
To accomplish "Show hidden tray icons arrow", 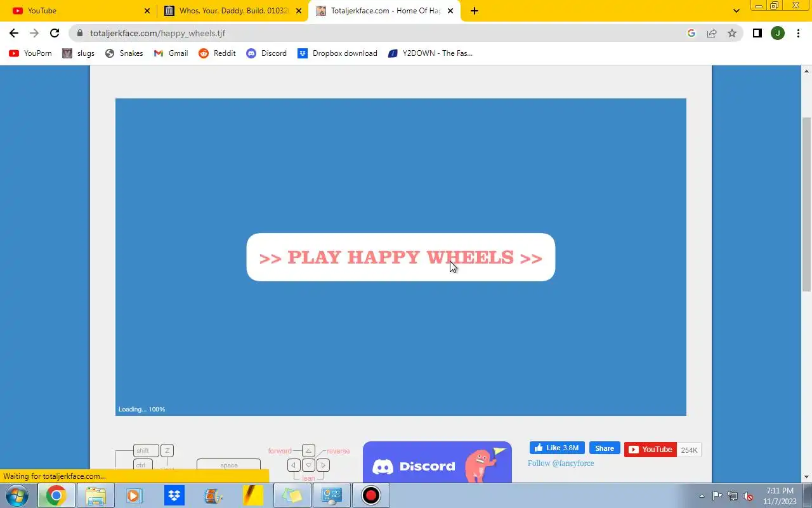I will (702, 496).
